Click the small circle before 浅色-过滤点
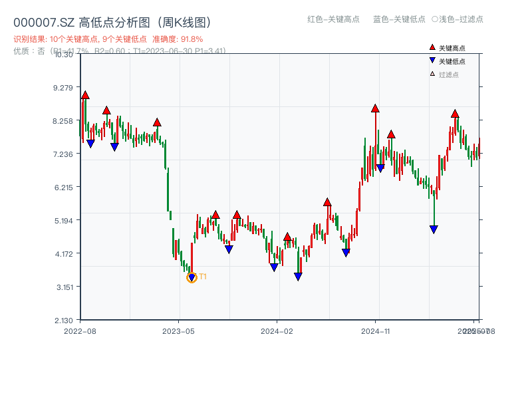Image resolution: width=532 pixels, height=399 pixels. pos(435,19)
